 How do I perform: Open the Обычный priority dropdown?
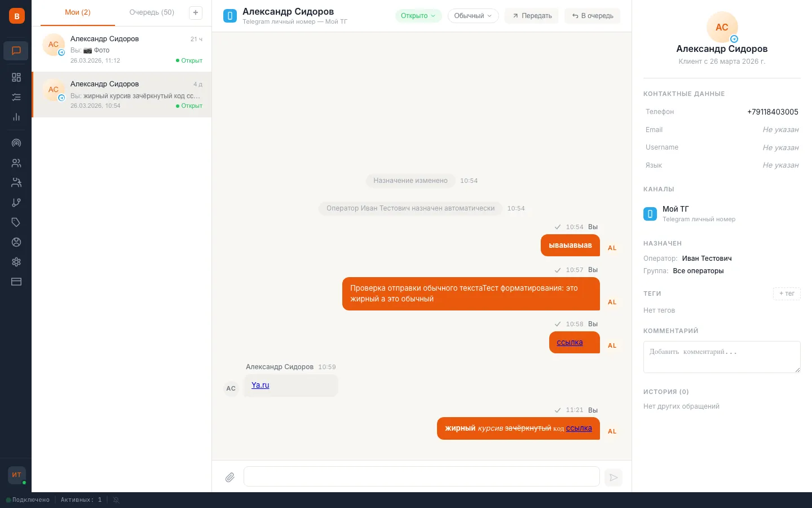[473, 16]
